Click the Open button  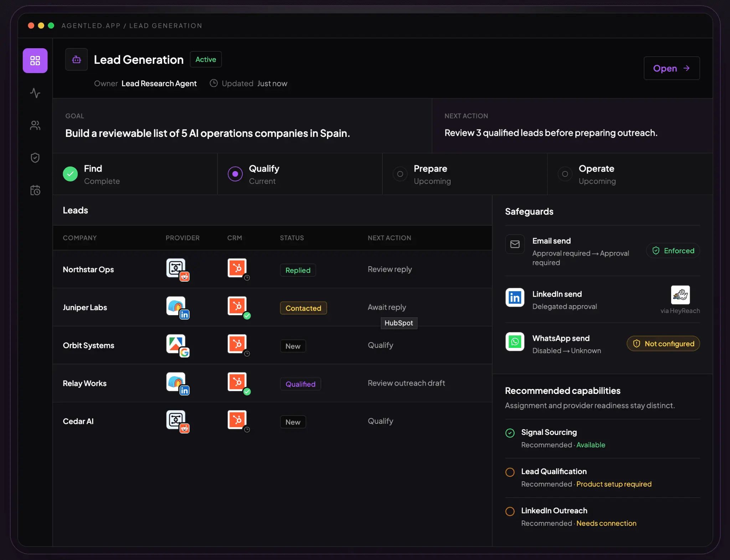click(672, 68)
